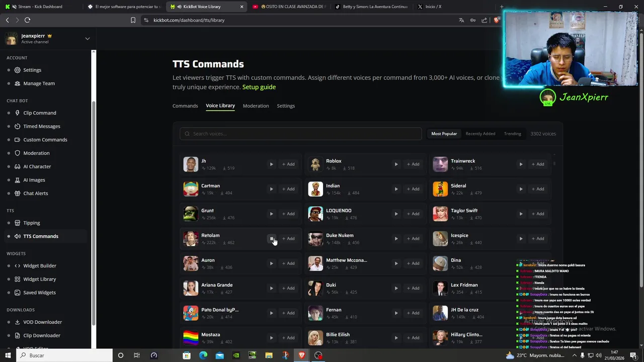This screenshot has width=644, height=362.
Task: Click the Search voices input field
Action: [x=301, y=134]
